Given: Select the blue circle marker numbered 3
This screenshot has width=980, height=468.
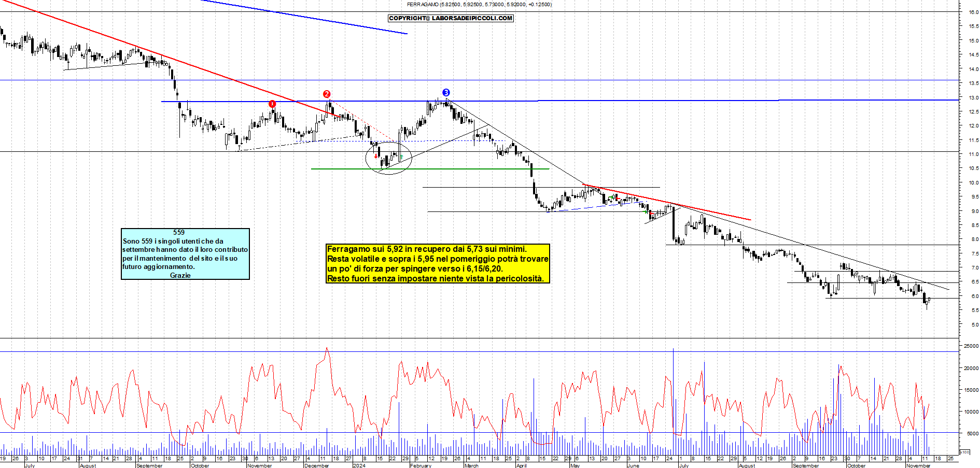Looking at the screenshot, I should point(446,93).
